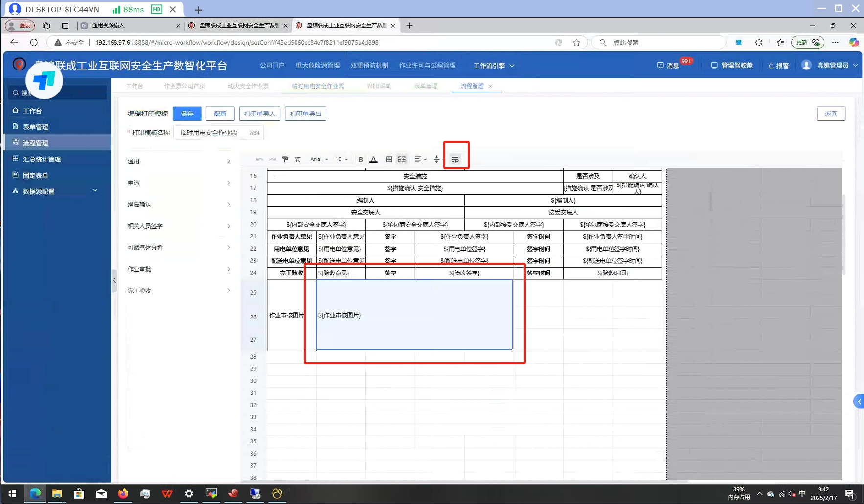Switch to the 动火安全作业票 page tab
The image size is (864, 504).
248,86
